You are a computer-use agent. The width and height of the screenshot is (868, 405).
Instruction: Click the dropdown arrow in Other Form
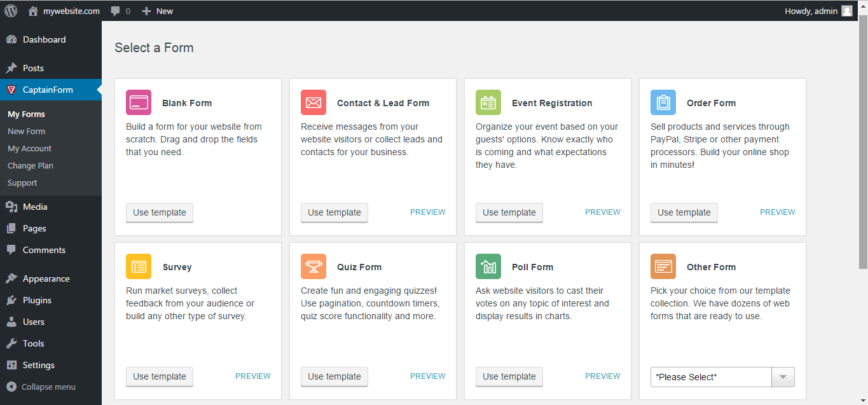[783, 377]
